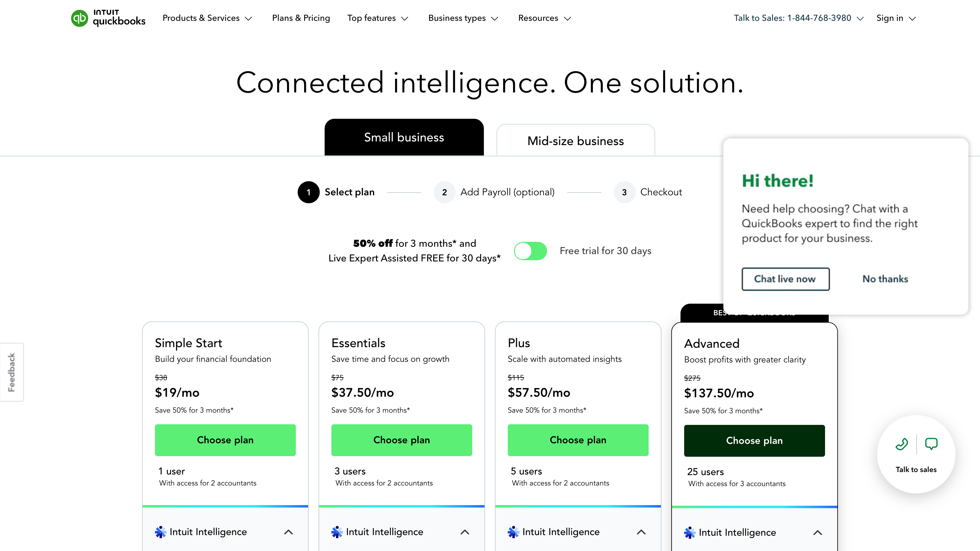Screen dimensions: 980x551
Task: Click the QuickBooks logo icon
Action: [79, 18]
